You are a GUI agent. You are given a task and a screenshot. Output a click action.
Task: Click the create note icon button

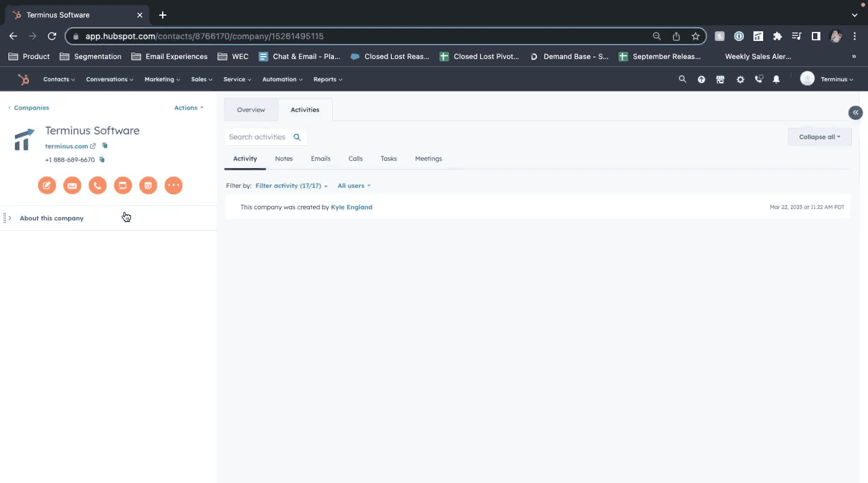[47, 185]
